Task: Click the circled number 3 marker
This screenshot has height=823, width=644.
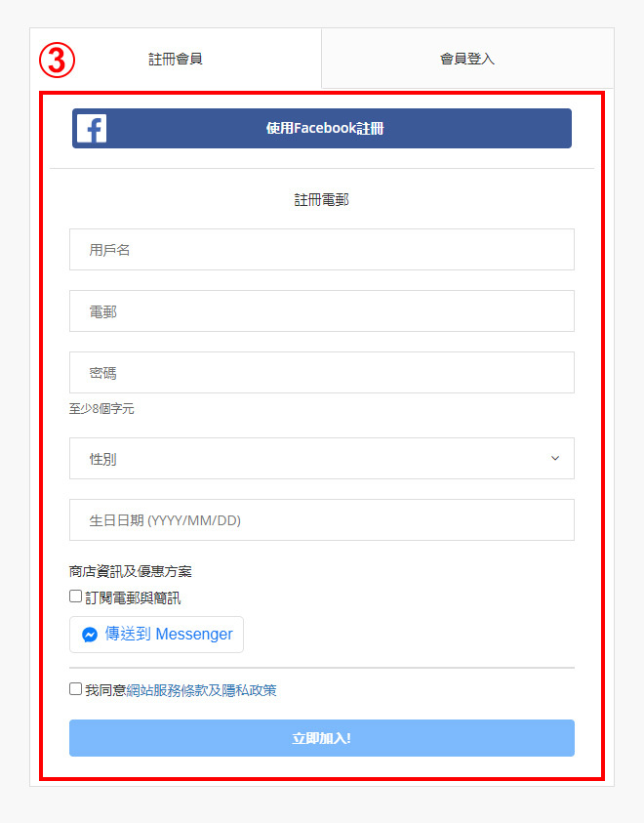Action: click(x=58, y=61)
